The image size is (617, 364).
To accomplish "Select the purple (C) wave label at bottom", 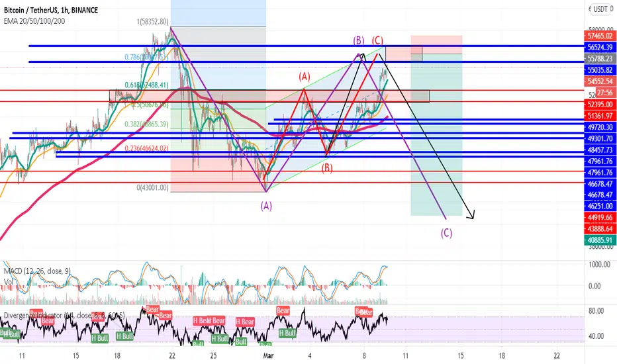I will (446, 233).
